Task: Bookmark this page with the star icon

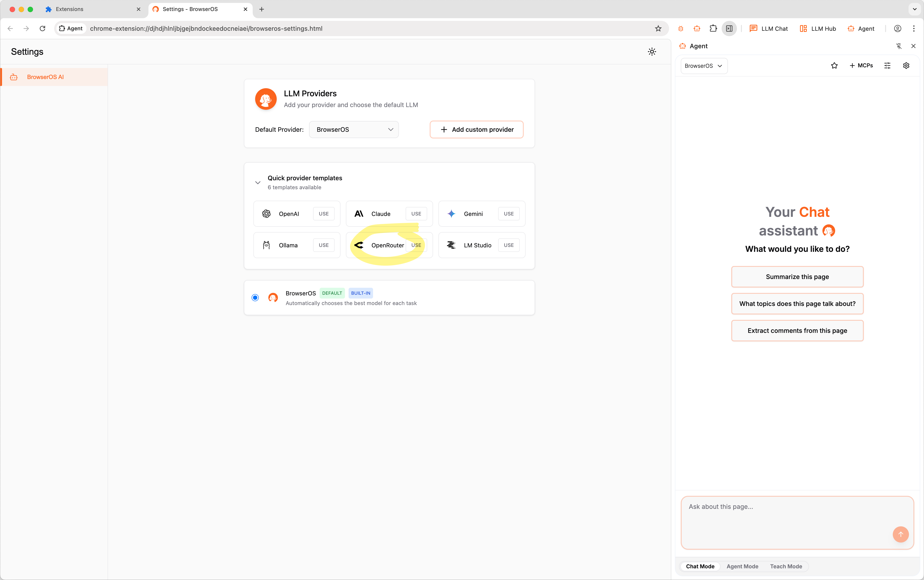Action: (658, 28)
